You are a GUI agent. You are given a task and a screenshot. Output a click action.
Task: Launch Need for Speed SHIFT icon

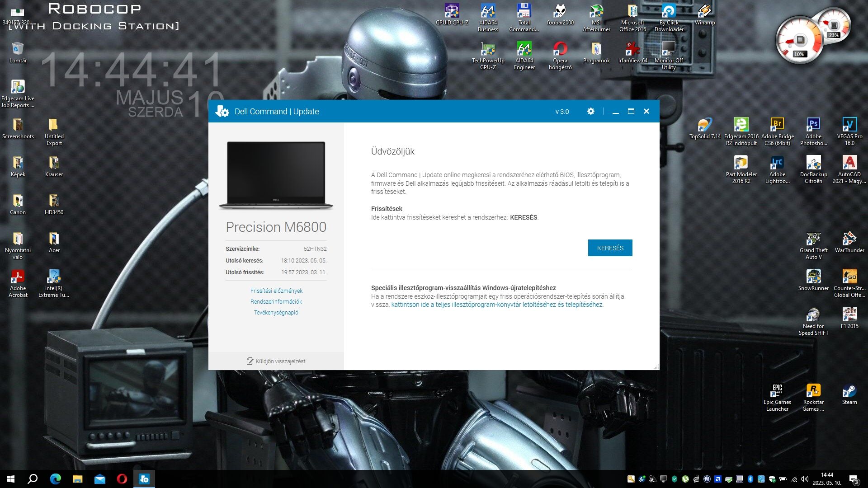(813, 321)
